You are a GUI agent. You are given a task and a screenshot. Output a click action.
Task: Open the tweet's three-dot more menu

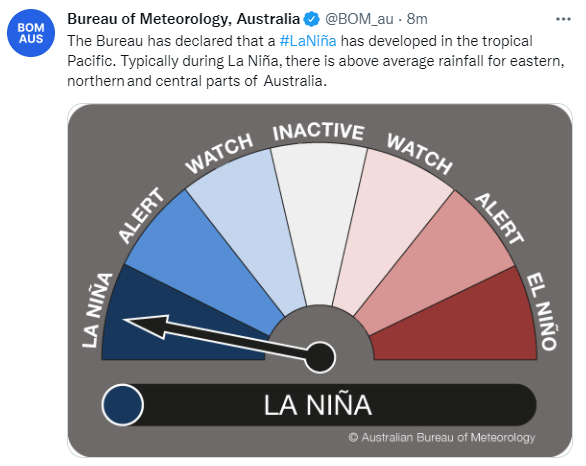coord(563,19)
